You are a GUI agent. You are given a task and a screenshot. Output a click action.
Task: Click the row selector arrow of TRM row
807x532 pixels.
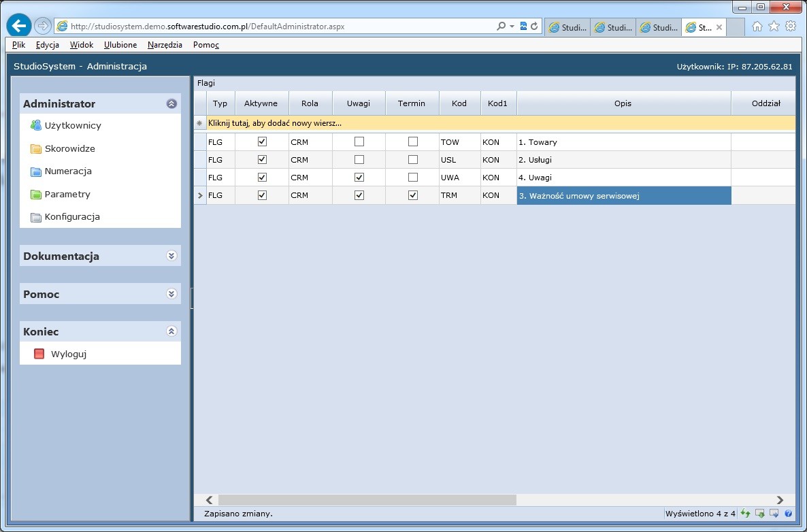click(200, 195)
